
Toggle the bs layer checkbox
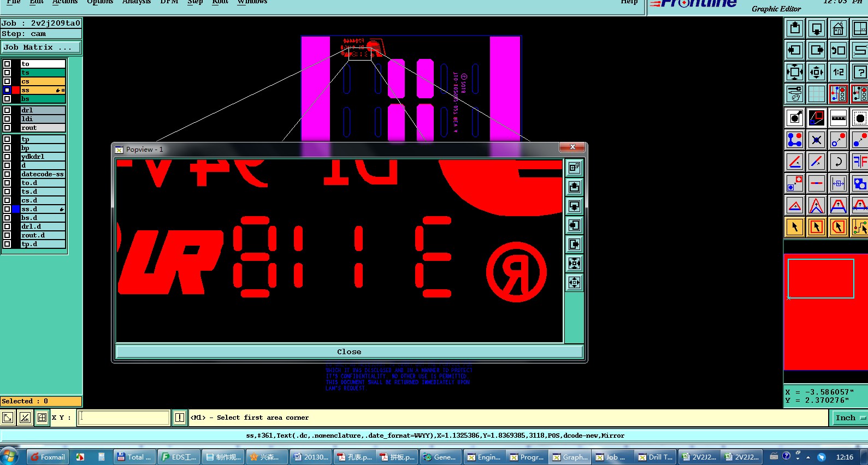[7, 99]
